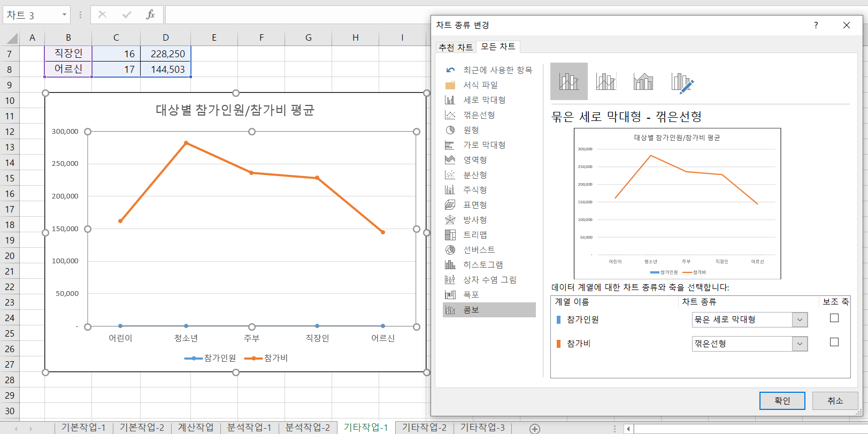The width and height of the screenshot is (868, 434).
Task: Select 방사형 radar chart category
Action: tap(474, 220)
